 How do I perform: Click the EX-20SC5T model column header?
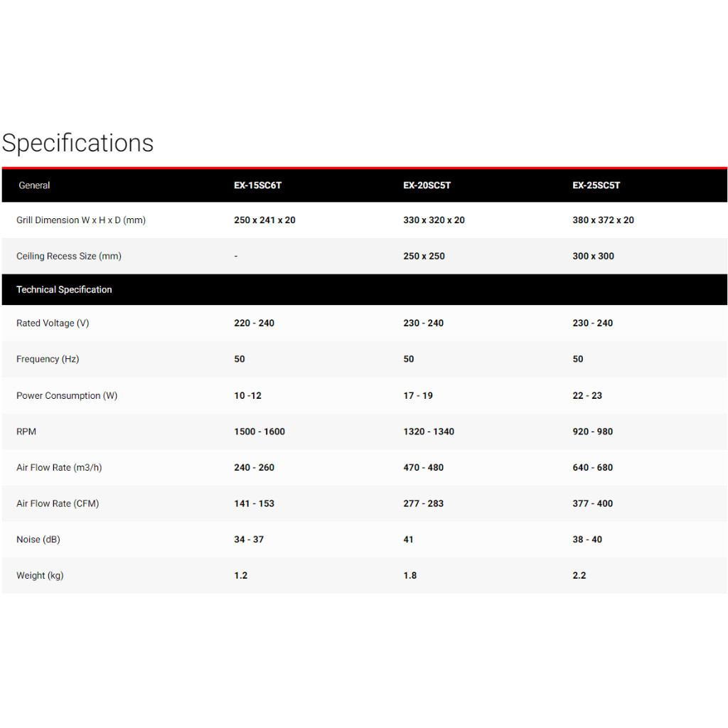click(427, 186)
